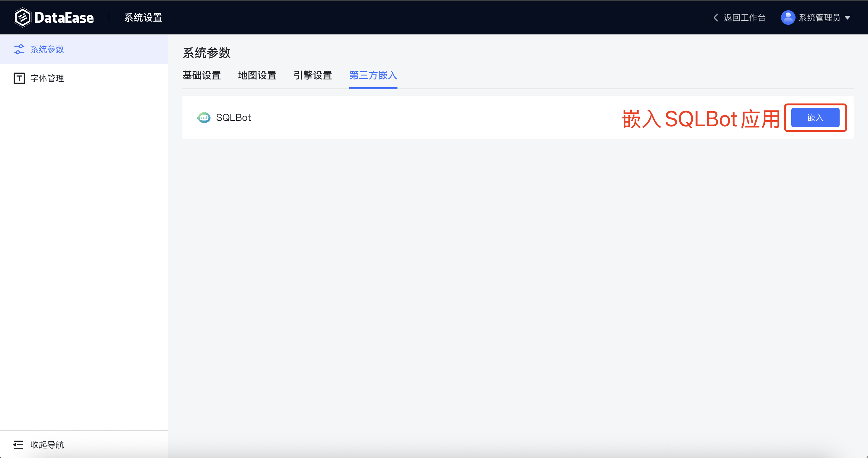Open the 系统管理员 user menu
Viewport: 868px width, 458px height.
pyautogui.click(x=819, y=18)
